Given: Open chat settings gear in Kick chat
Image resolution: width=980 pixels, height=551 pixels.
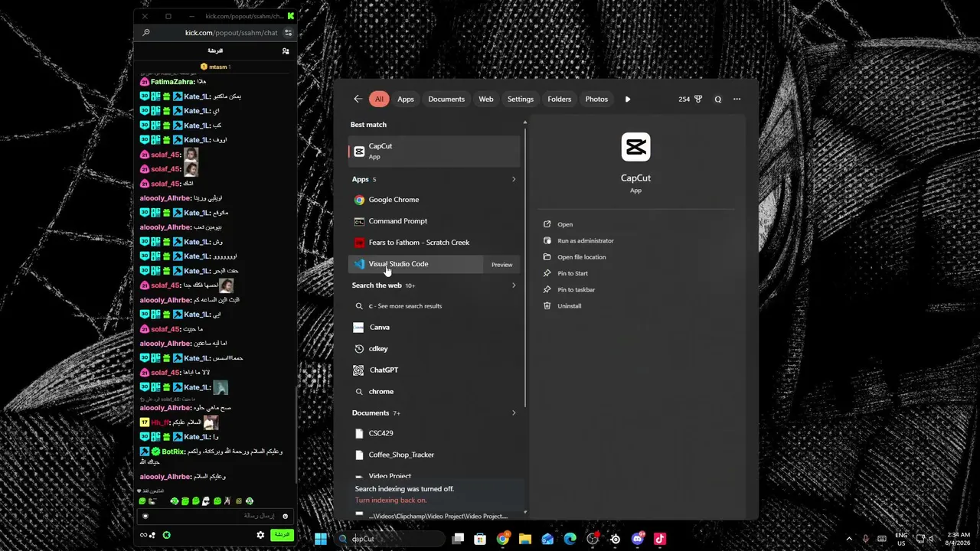Looking at the screenshot, I should click(260, 535).
